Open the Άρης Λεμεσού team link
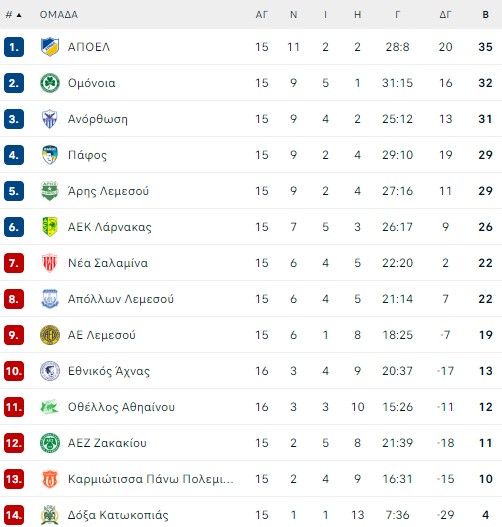Screen dimensions: 502x527 (x=108, y=191)
